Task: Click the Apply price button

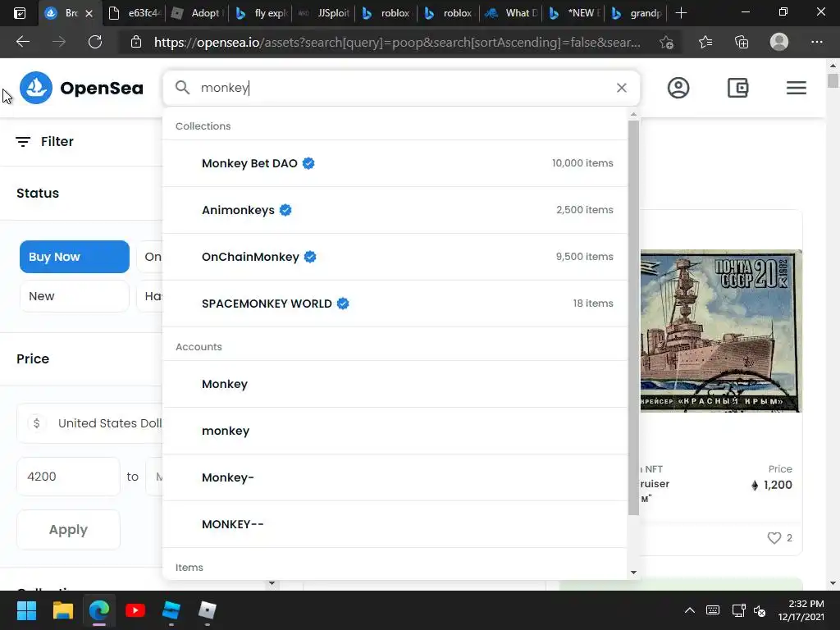Action: click(69, 530)
